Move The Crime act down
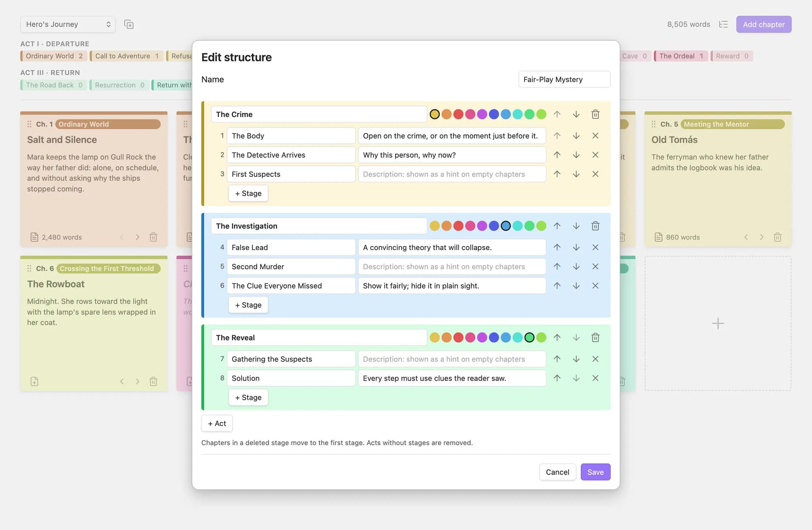 pyautogui.click(x=576, y=114)
